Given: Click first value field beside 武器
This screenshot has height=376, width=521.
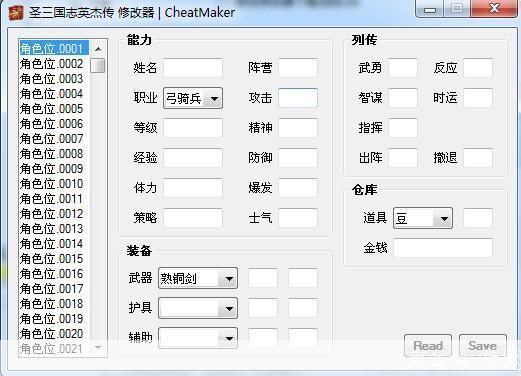Looking at the screenshot, I should point(263,278).
